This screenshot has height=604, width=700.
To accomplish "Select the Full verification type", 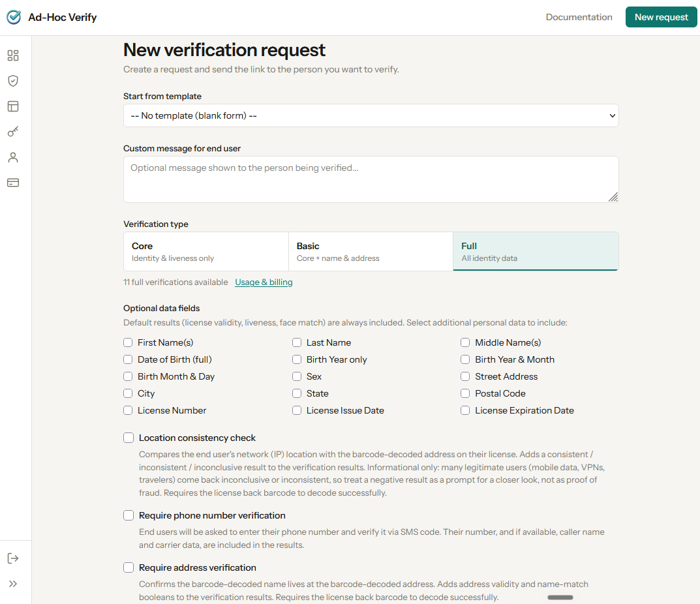I will point(536,251).
